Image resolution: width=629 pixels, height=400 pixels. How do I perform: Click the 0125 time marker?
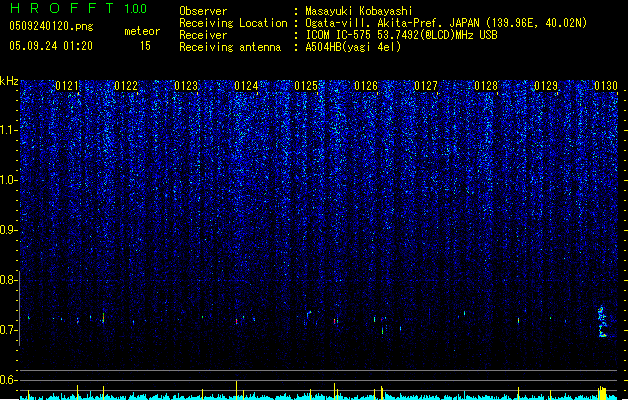[306, 86]
